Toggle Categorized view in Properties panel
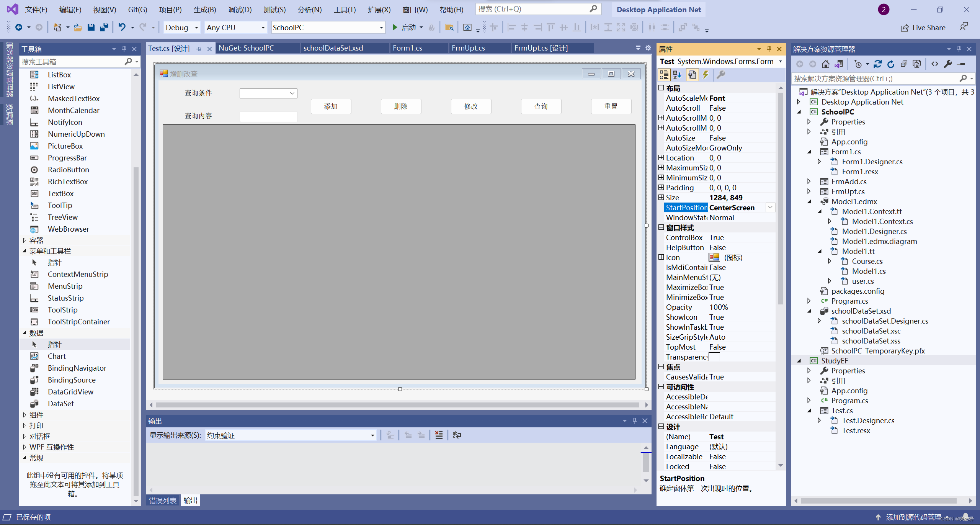 pyautogui.click(x=664, y=75)
